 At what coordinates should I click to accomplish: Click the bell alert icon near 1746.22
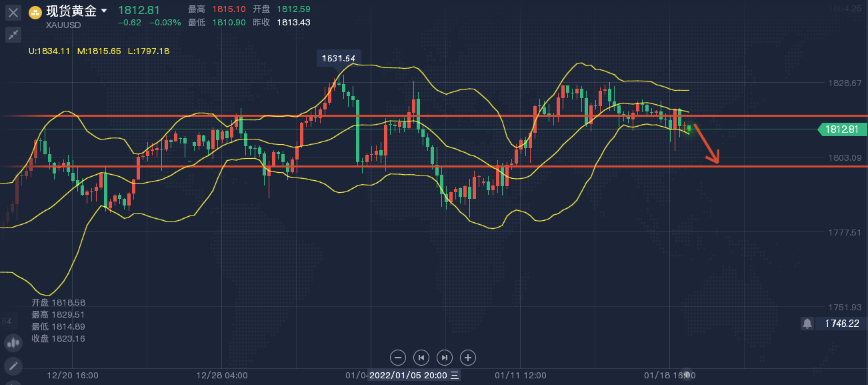pyautogui.click(x=807, y=324)
